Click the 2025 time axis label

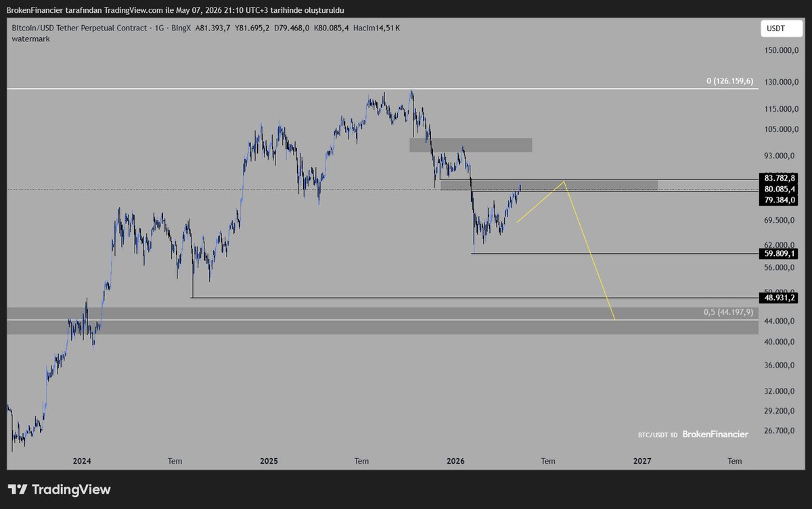click(x=269, y=461)
